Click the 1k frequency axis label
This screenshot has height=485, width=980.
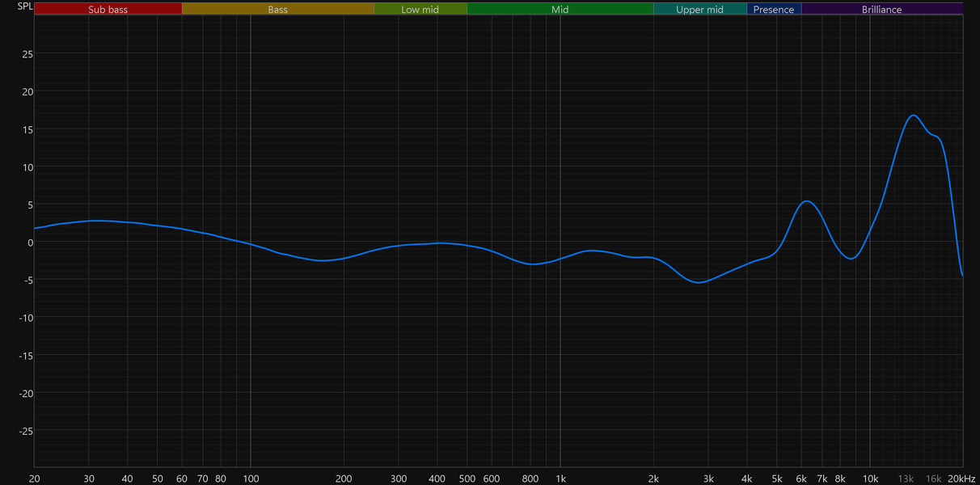560,479
